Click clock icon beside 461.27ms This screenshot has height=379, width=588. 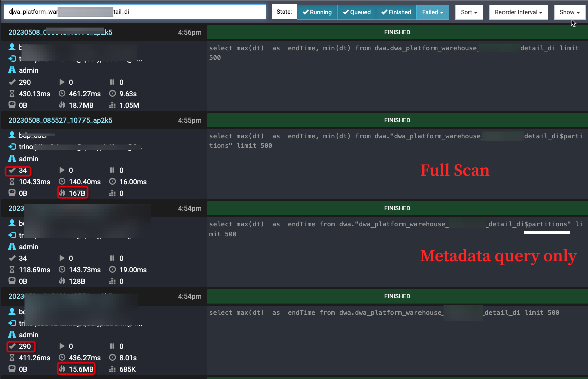pos(62,94)
